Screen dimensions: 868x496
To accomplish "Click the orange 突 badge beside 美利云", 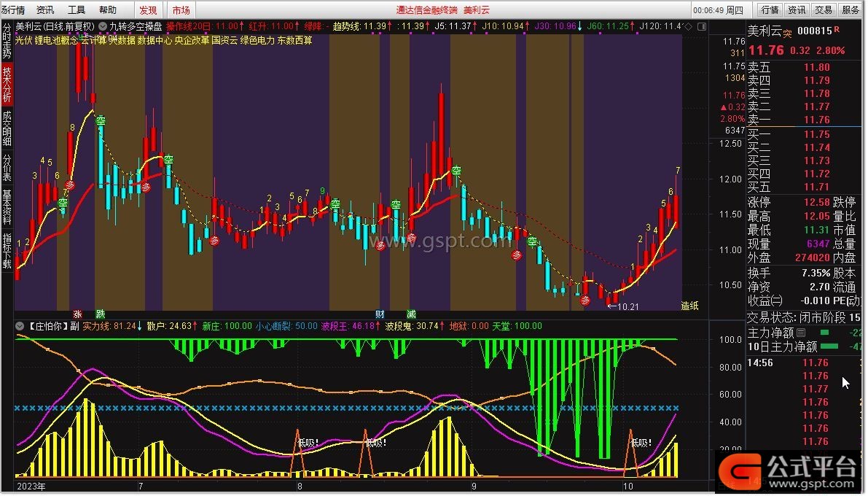I will point(787,34).
